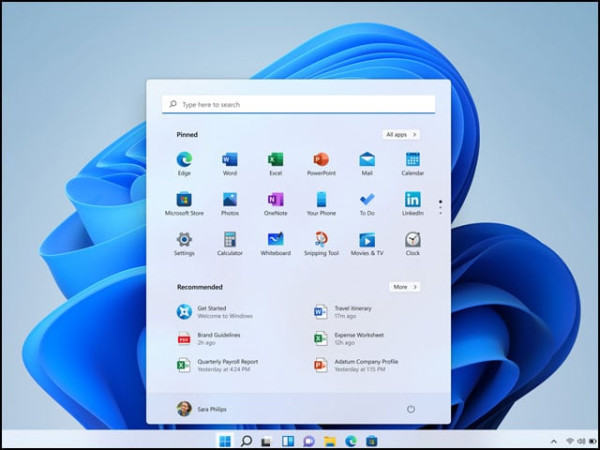Launch OneNote from pinned apps
600x450 pixels.
pos(275,200)
